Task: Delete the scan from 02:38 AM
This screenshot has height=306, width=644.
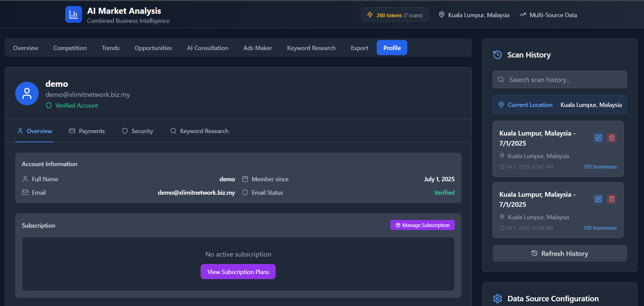Action: [x=612, y=199]
